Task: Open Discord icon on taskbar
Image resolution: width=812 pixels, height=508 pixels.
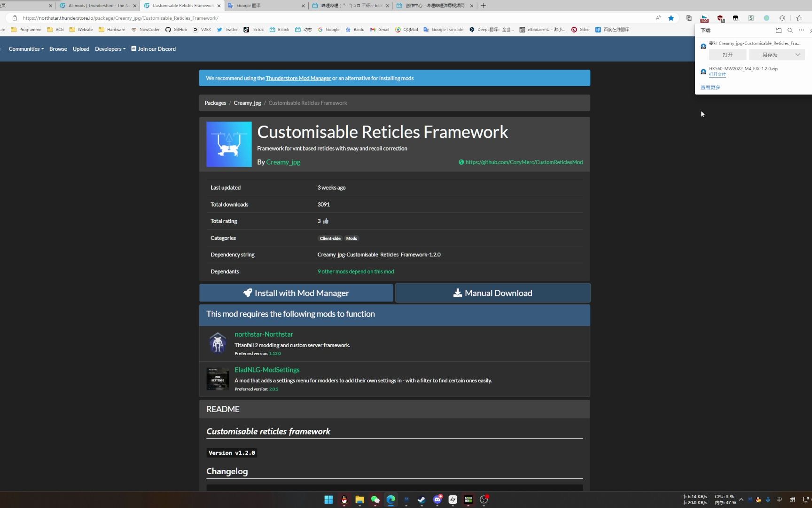Action: [437, 500]
